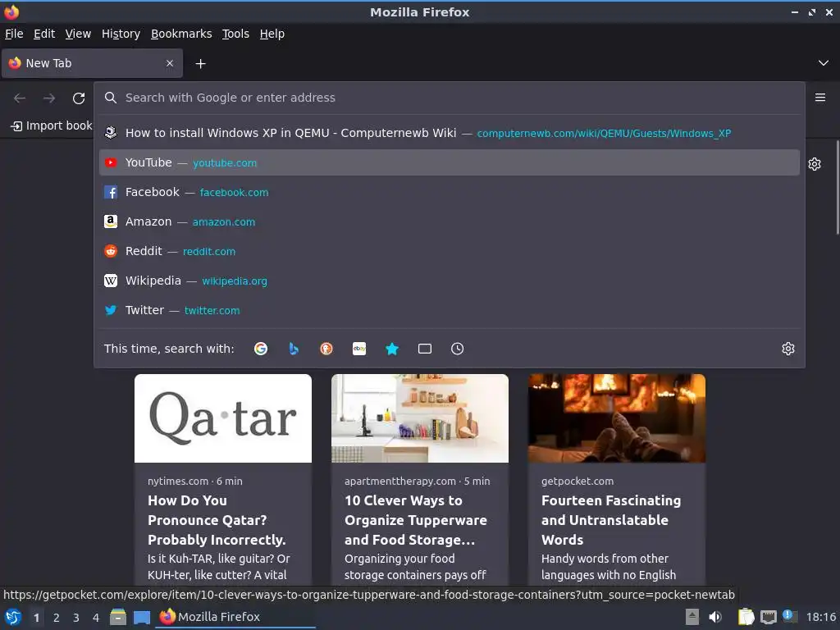This screenshot has height=630, width=840.
Task: Open the History menu
Action: click(121, 34)
